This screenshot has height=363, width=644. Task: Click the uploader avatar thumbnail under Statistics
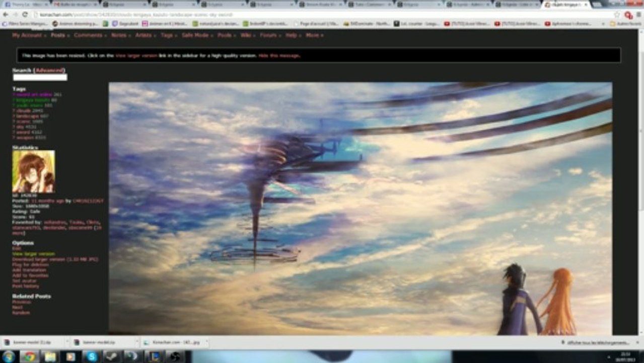[x=34, y=171]
